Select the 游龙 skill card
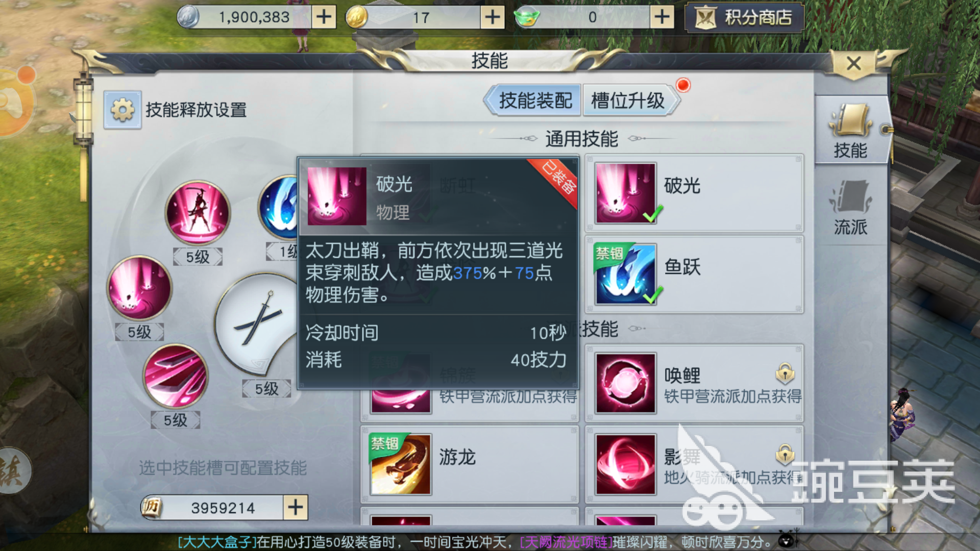 (470, 464)
